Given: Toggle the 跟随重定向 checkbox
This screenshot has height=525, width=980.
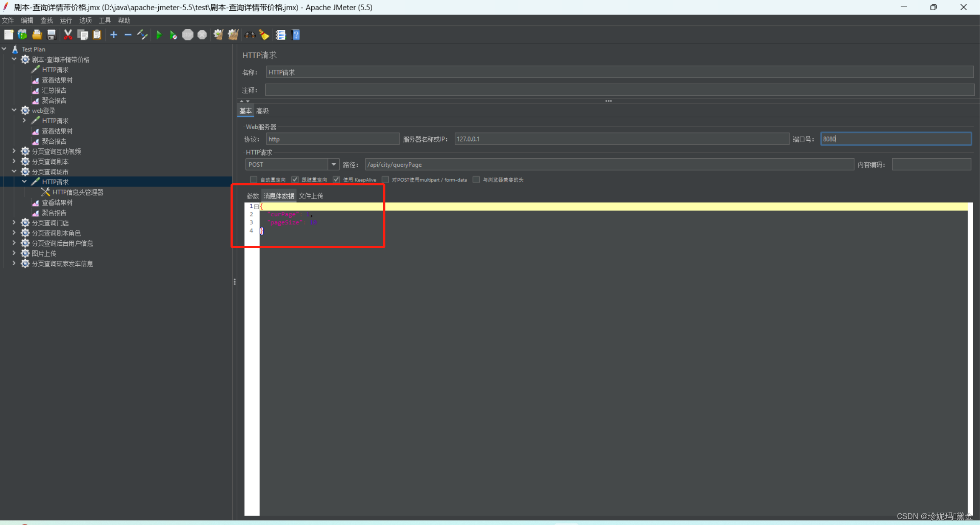Looking at the screenshot, I should pos(295,179).
